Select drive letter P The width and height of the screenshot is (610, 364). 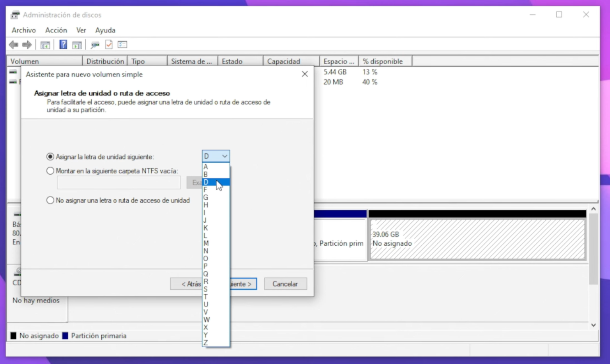216,266
